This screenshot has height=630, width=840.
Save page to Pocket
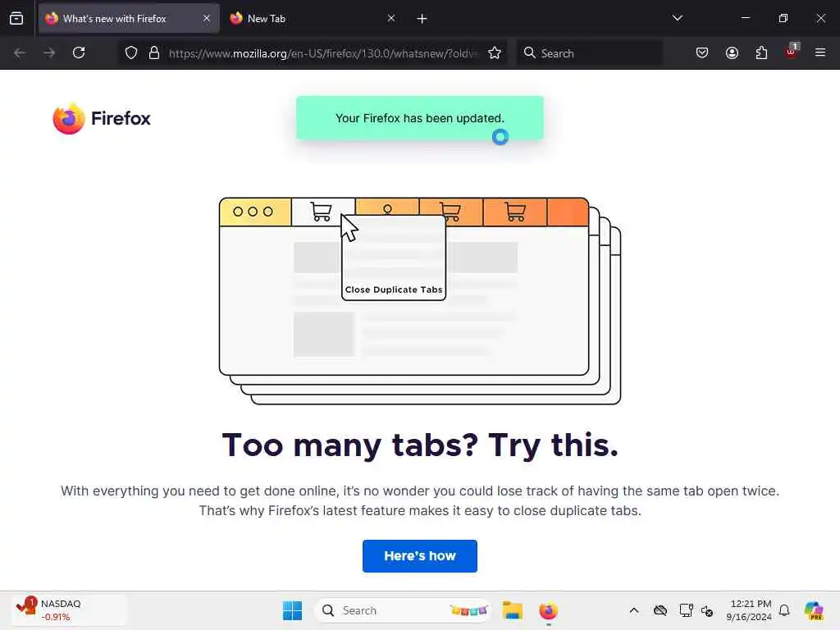point(702,52)
